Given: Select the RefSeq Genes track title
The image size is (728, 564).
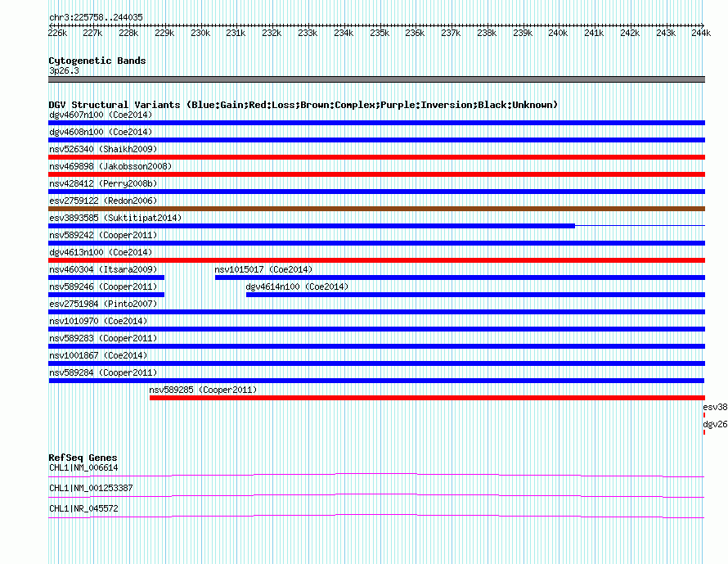Looking at the screenshot, I should coord(83,458).
